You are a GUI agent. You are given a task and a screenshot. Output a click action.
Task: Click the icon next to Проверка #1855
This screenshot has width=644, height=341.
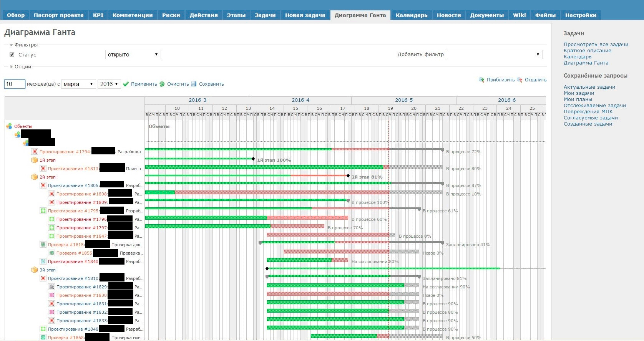(x=51, y=253)
